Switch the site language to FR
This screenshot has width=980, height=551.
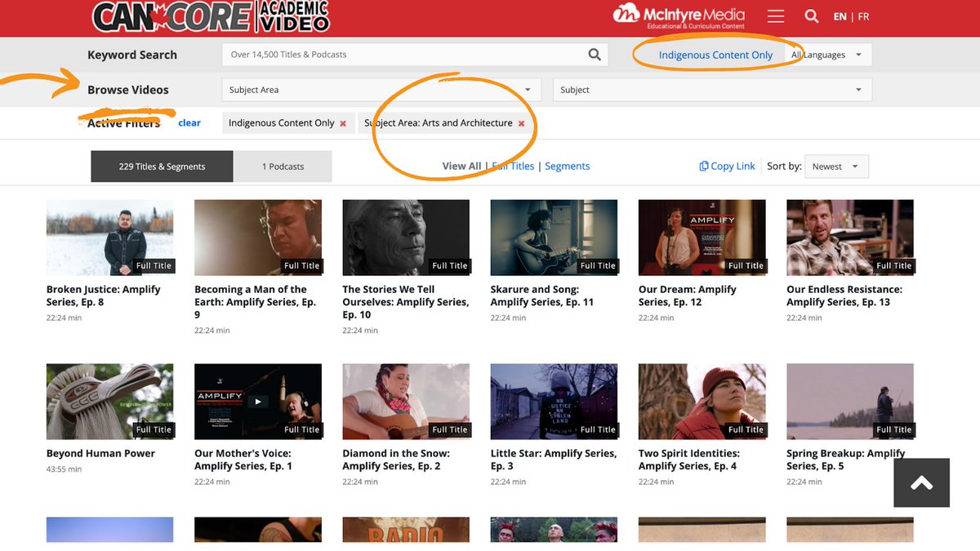[863, 16]
